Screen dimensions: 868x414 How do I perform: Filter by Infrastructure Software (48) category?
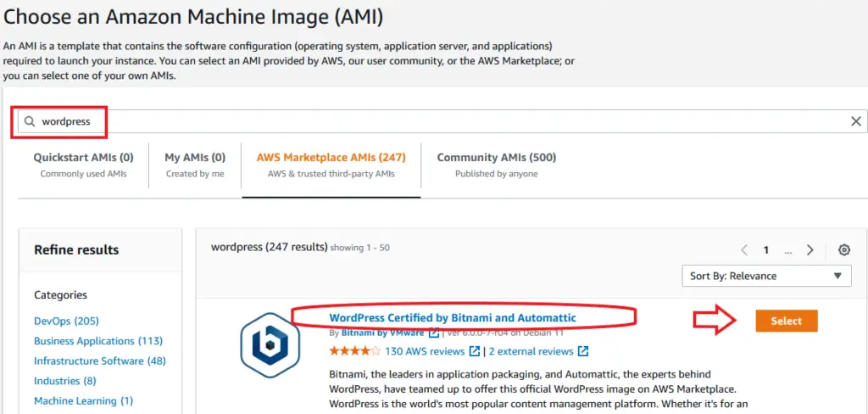click(100, 361)
